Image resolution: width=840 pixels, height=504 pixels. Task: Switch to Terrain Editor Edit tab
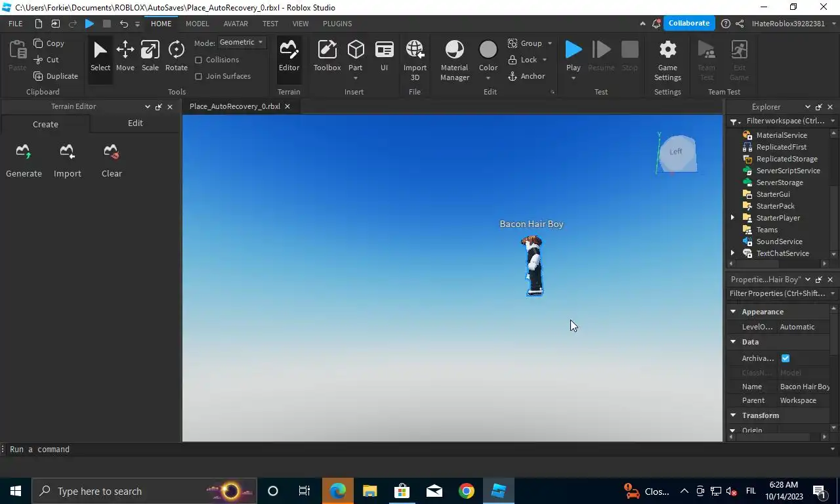pyautogui.click(x=135, y=123)
